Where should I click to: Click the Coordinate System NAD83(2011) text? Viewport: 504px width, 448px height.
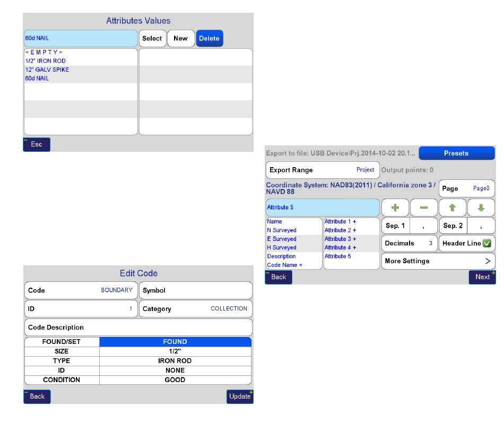tap(351, 188)
